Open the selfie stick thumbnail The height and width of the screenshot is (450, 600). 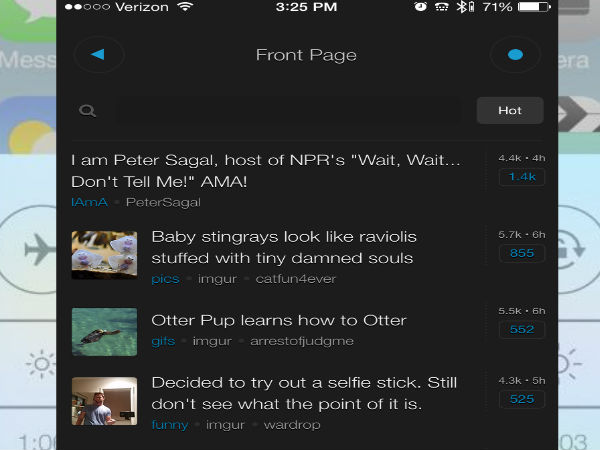click(x=104, y=401)
